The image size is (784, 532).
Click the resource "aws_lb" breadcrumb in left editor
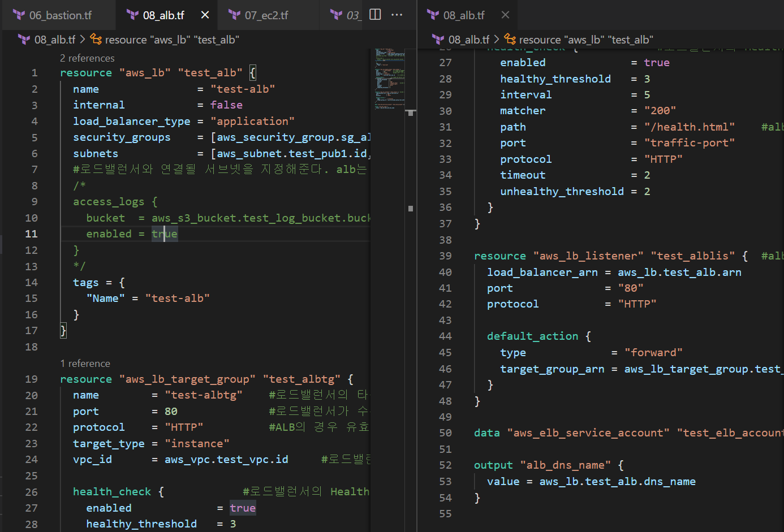tap(172, 40)
